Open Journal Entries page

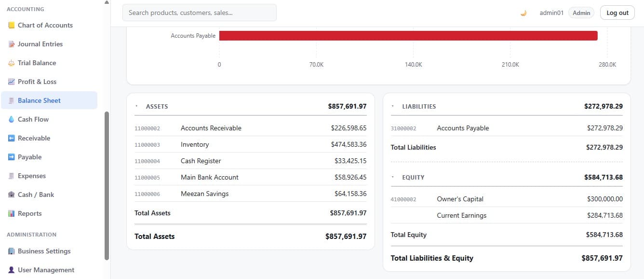[x=49, y=44]
